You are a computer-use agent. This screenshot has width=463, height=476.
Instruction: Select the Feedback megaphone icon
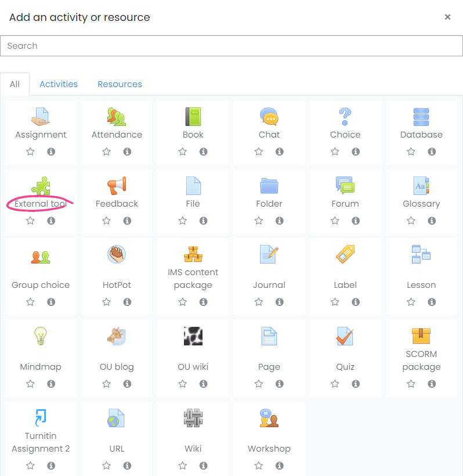tap(117, 186)
